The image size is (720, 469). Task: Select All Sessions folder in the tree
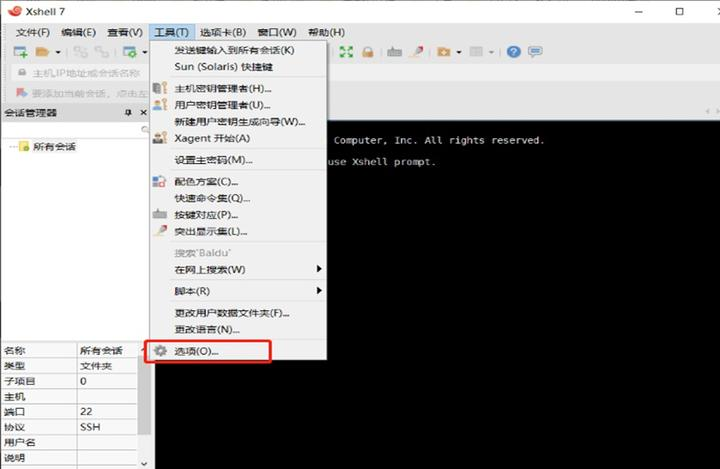54,147
